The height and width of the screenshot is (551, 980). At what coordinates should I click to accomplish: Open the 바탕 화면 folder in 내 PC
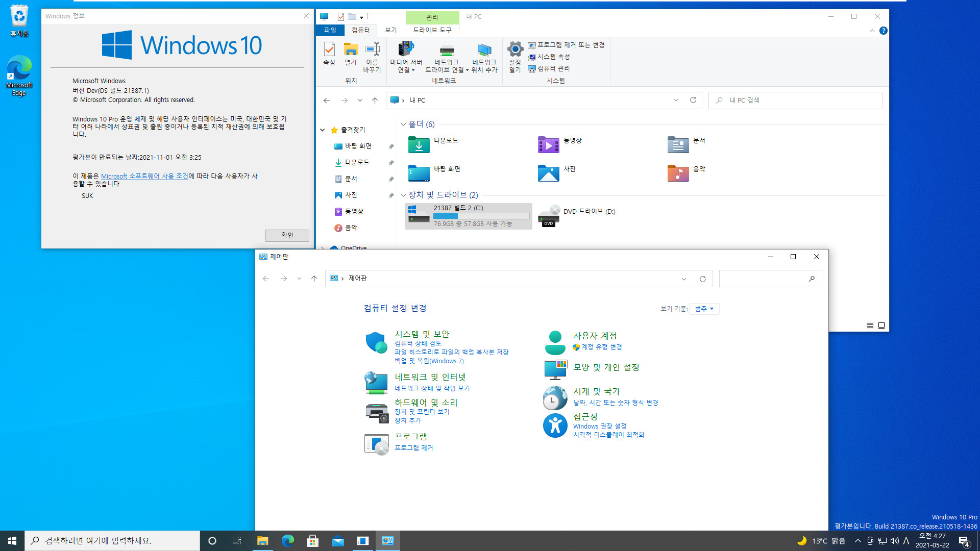click(x=419, y=173)
